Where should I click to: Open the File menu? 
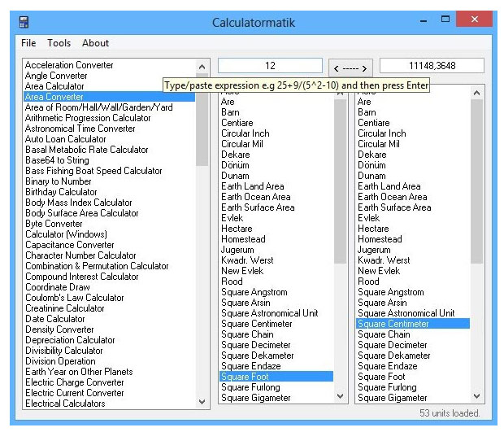click(28, 43)
